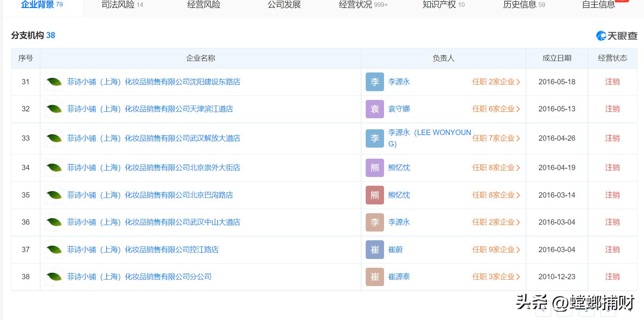Select the 历史信息 tab

click(x=524, y=5)
